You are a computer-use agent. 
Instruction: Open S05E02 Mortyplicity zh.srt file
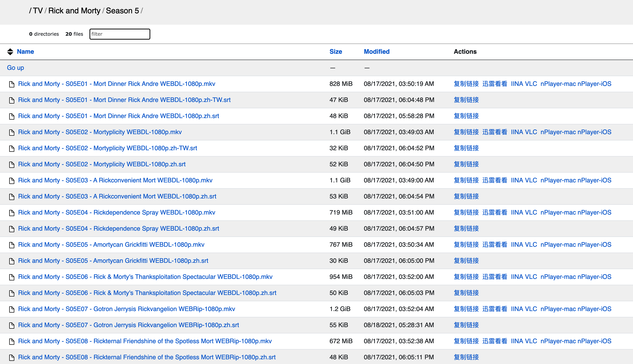(x=102, y=164)
